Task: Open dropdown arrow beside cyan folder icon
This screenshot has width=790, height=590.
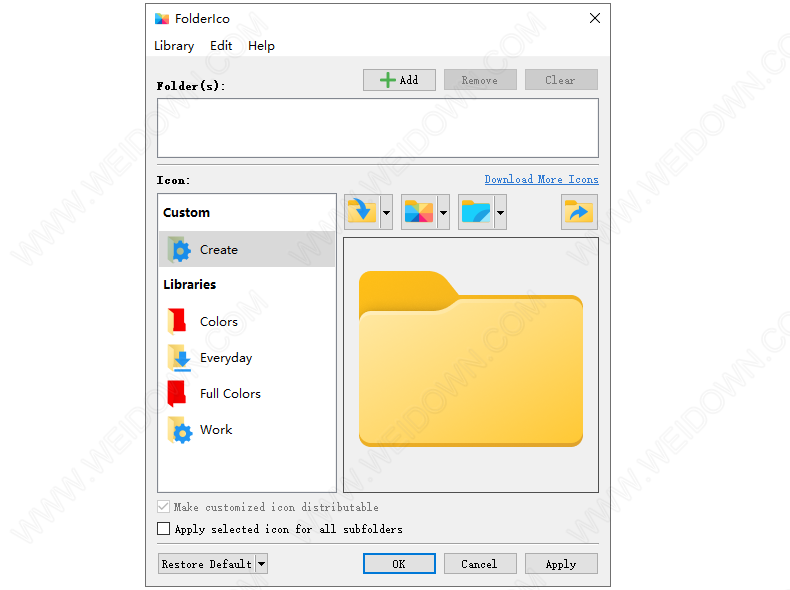Action: click(500, 212)
